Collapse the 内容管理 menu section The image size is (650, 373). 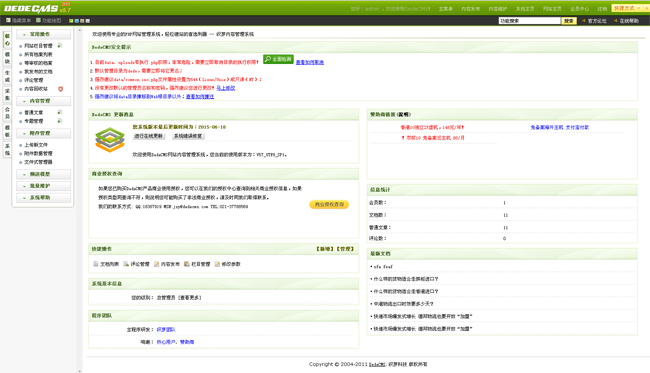pyautogui.click(x=44, y=101)
